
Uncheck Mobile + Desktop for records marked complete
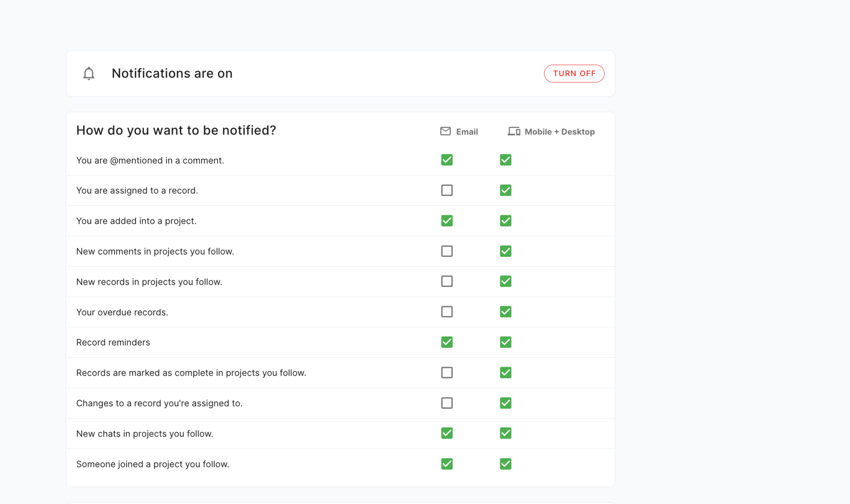click(505, 373)
